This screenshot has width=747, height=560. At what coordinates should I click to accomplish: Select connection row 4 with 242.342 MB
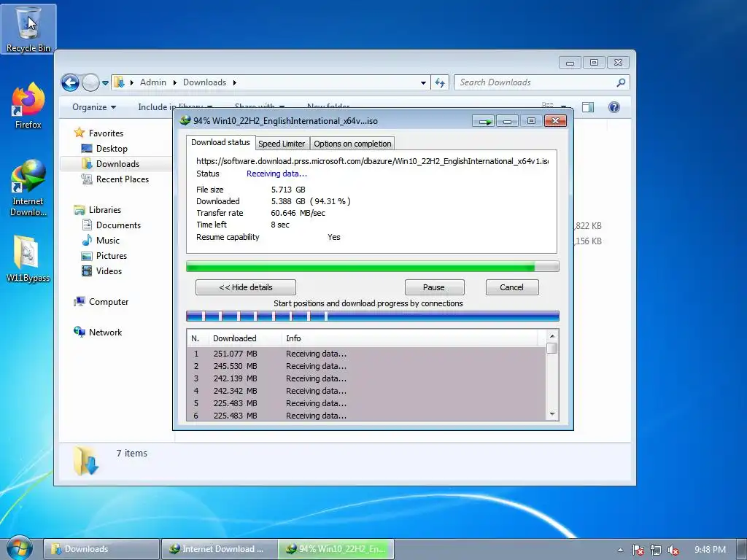[366, 391]
